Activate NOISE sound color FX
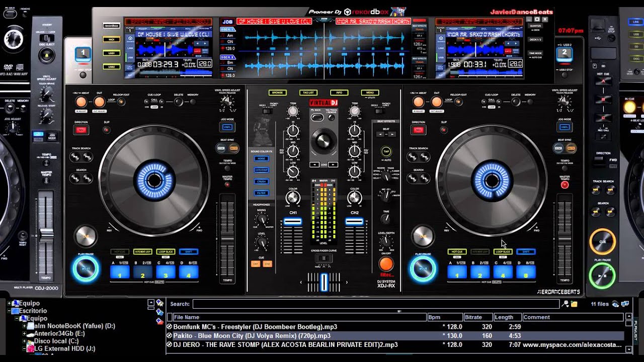Screen dimensions: 644x362 261,158
